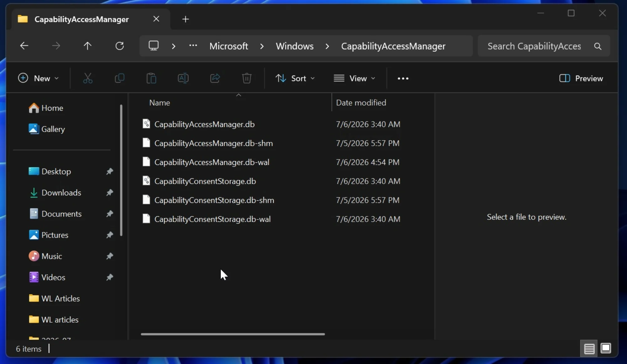Viewport: 627px width, 364px height.
Task: Click the Rename icon
Action: [183, 78]
